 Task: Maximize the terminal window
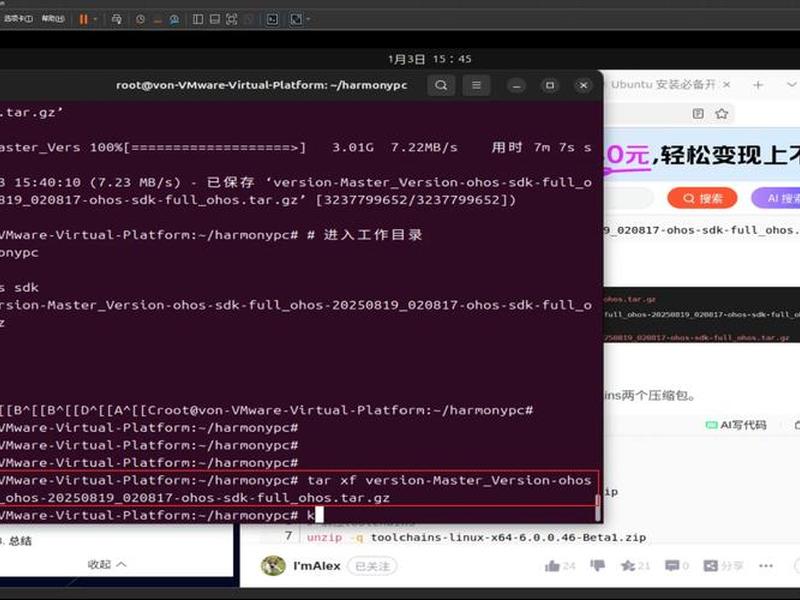point(550,85)
